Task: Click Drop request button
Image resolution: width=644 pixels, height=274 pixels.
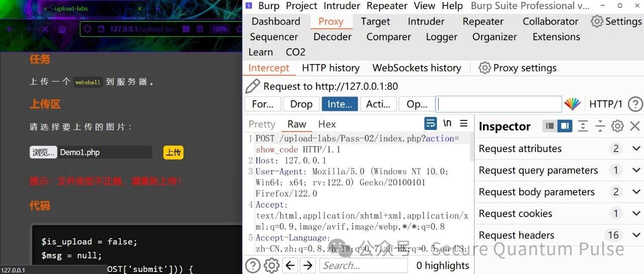Action: coord(301,104)
